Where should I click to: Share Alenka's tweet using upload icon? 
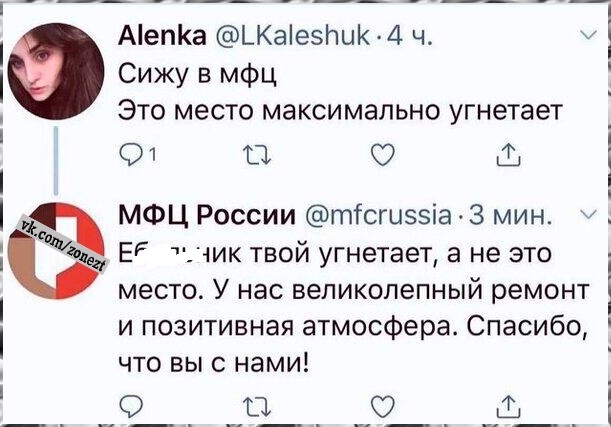pos(509,155)
